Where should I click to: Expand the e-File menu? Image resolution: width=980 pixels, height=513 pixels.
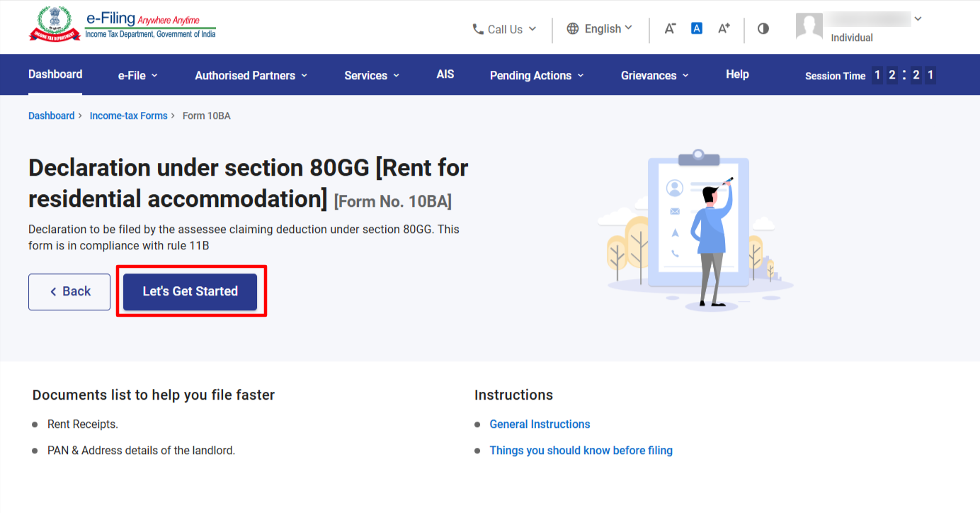click(x=137, y=75)
